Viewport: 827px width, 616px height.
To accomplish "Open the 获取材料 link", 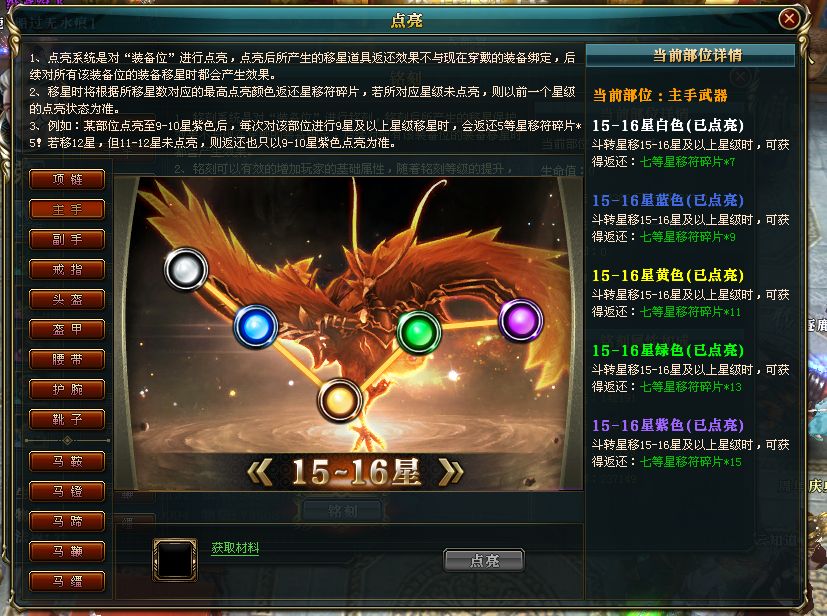I will pyautogui.click(x=235, y=548).
